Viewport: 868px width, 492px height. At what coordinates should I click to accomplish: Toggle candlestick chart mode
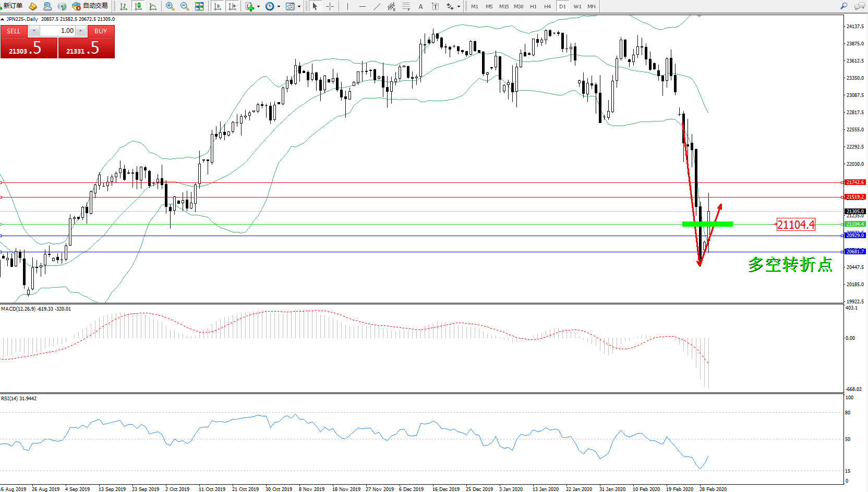click(138, 6)
